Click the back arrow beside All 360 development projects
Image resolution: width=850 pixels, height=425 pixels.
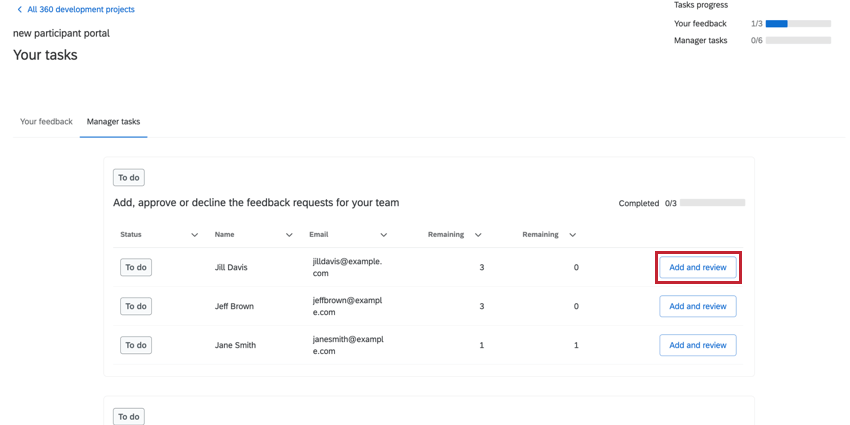coord(19,10)
